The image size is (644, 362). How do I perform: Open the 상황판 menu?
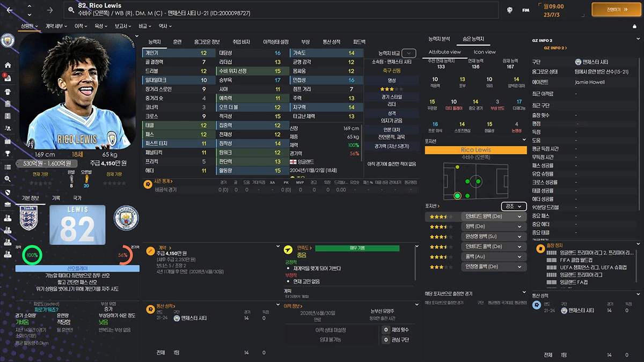[30, 26]
